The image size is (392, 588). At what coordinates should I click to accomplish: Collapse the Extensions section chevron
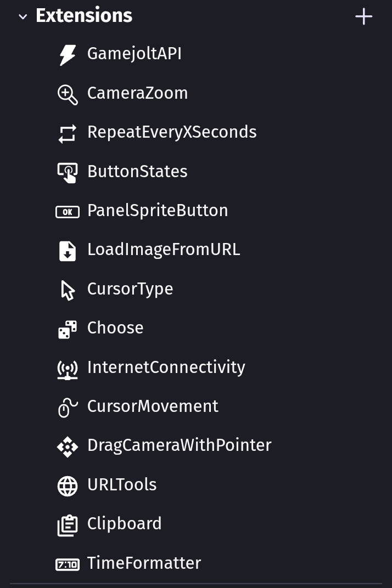click(23, 16)
